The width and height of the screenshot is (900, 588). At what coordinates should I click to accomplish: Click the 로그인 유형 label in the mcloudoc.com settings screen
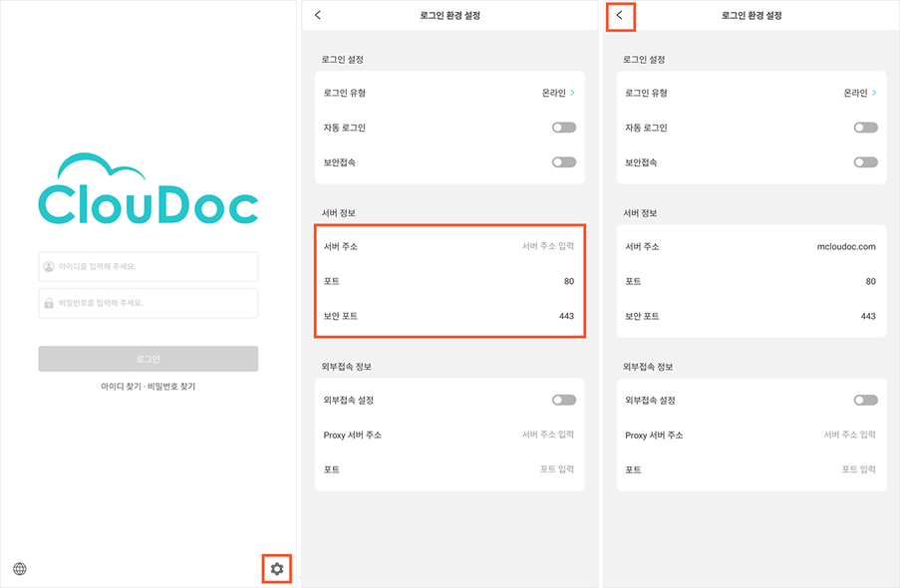pos(646,93)
